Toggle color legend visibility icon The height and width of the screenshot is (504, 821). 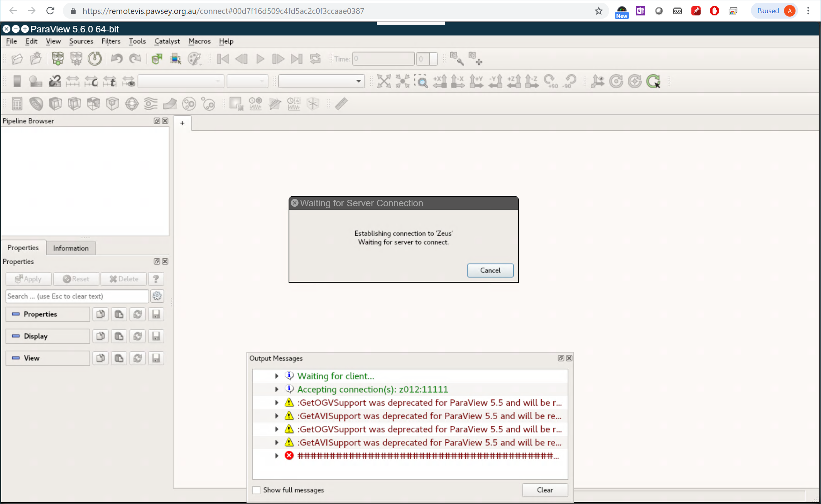coord(17,81)
